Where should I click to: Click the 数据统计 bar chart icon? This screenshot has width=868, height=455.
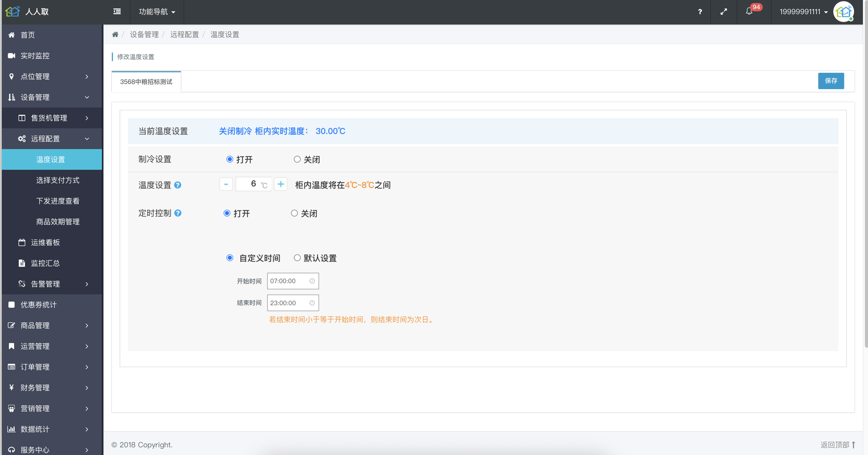(x=12, y=429)
